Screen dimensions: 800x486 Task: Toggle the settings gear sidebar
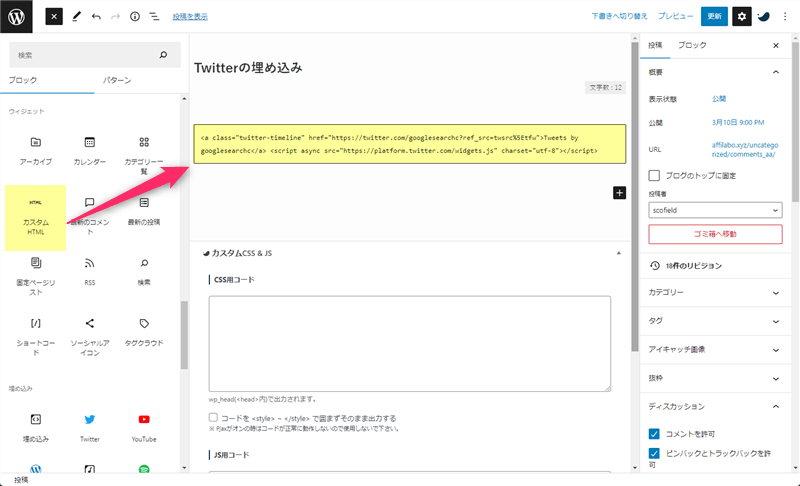pos(742,16)
